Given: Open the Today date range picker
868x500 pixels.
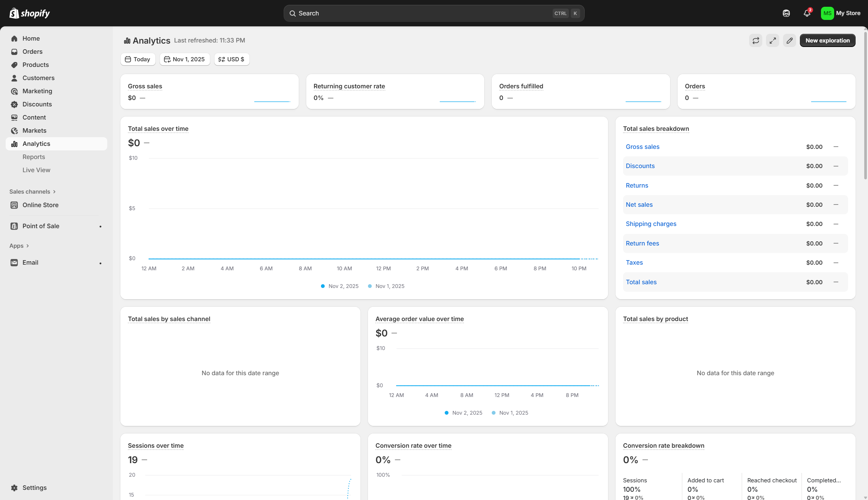Looking at the screenshot, I should click(138, 59).
